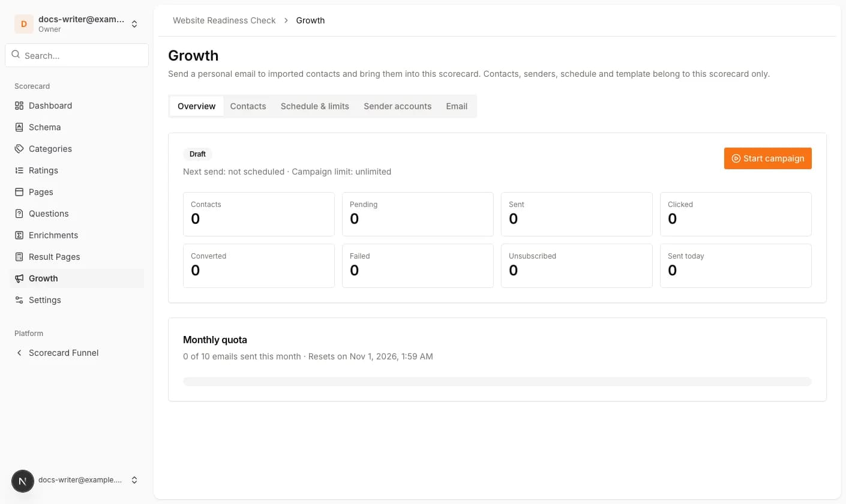Click the Dashboard icon in sidebar
Image resolution: width=846 pixels, height=504 pixels.
[x=19, y=106]
